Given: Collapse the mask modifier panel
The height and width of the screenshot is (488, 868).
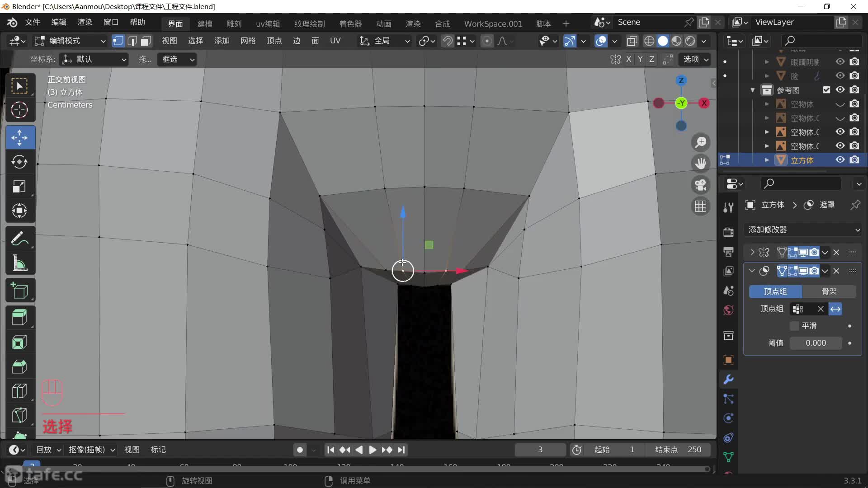Looking at the screenshot, I should pyautogui.click(x=752, y=271).
